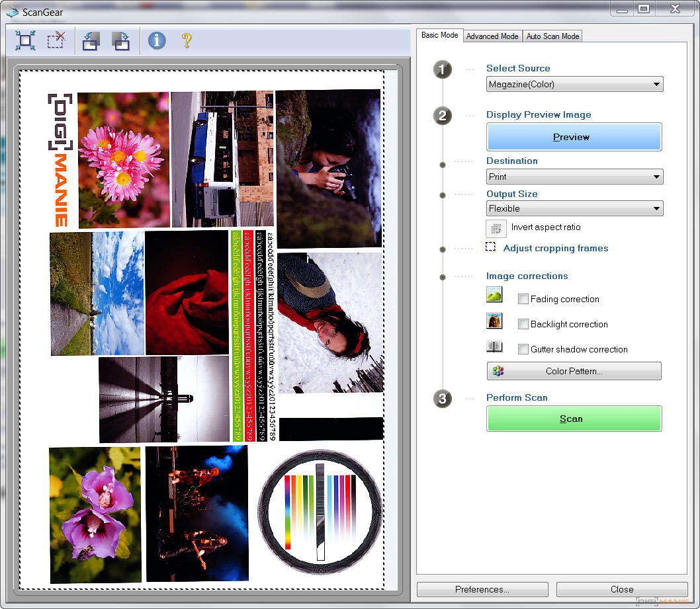The width and height of the screenshot is (700, 609).
Task: Click the Auto Crop toolbar icon
Action: tap(25, 41)
